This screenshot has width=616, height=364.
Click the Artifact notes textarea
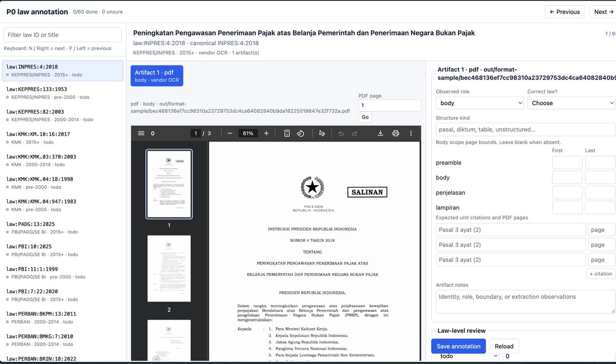525,301
